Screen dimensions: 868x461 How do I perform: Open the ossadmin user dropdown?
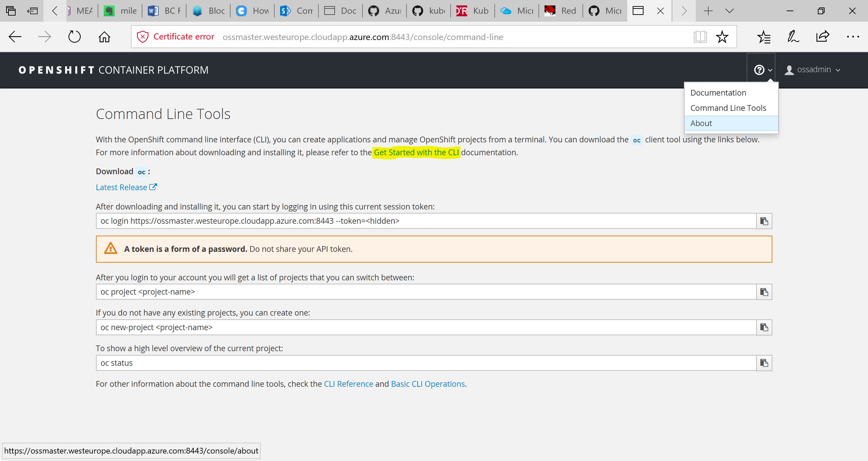(813, 70)
